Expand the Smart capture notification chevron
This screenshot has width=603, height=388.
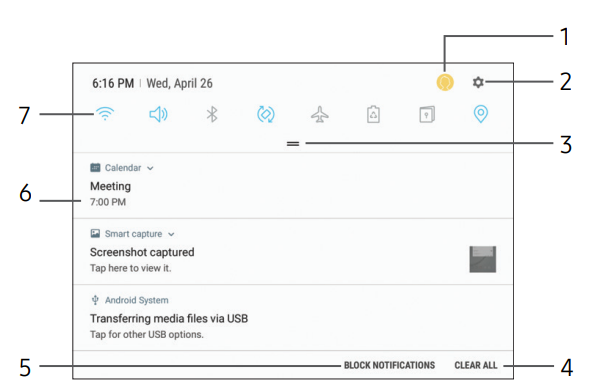click(171, 234)
